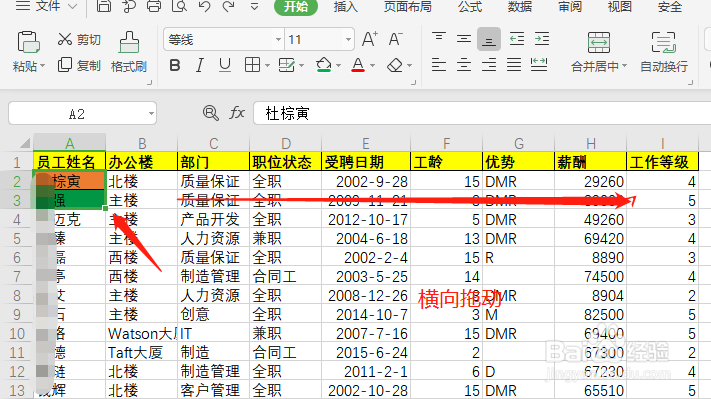
Task: Click Merge and Center (合并居中) button
Action: click(599, 52)
